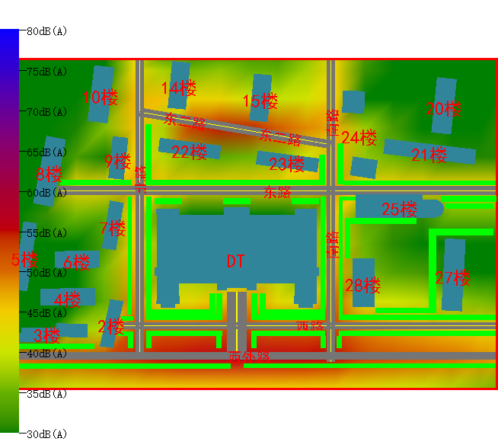Click the 东路 road label
The height and width of the screenshot is (448, 498).
pos(277,192)
